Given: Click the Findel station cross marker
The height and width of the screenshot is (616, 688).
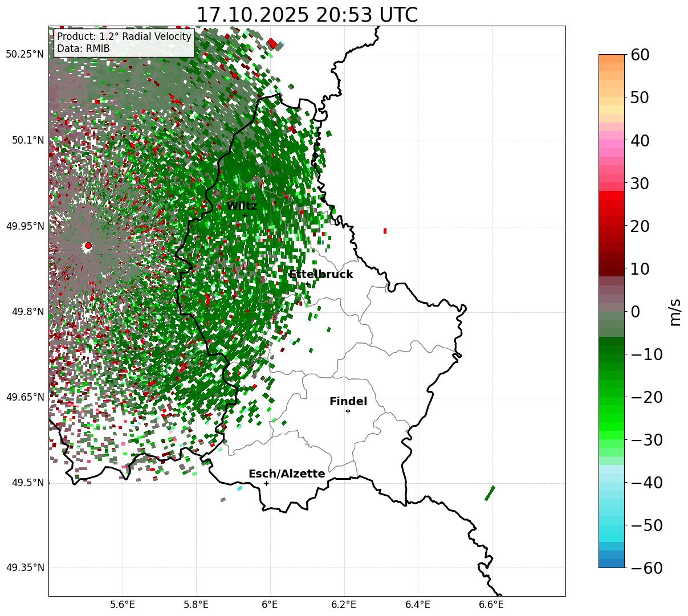Looking at the screenshot, I should tap(348, 411).
